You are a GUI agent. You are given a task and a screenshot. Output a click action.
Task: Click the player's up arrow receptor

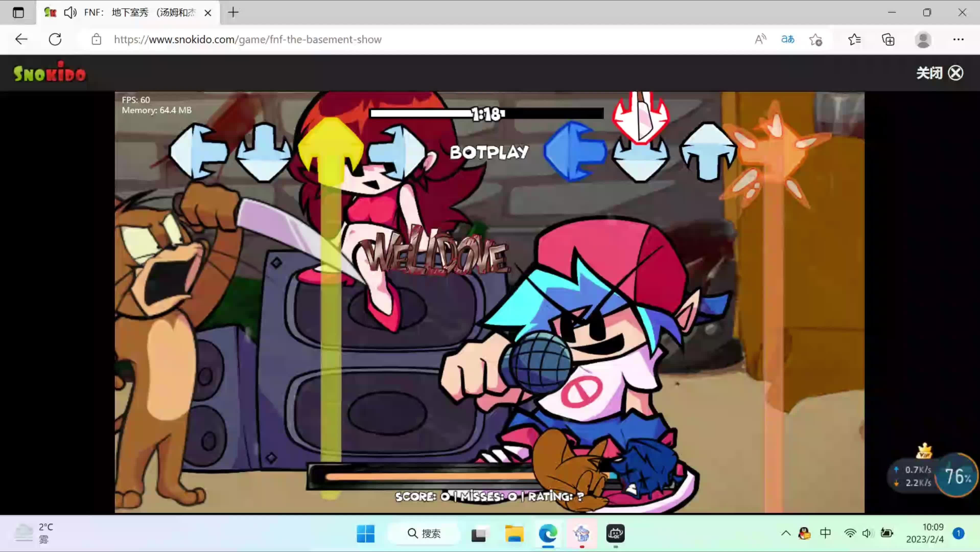coord(708,151)
